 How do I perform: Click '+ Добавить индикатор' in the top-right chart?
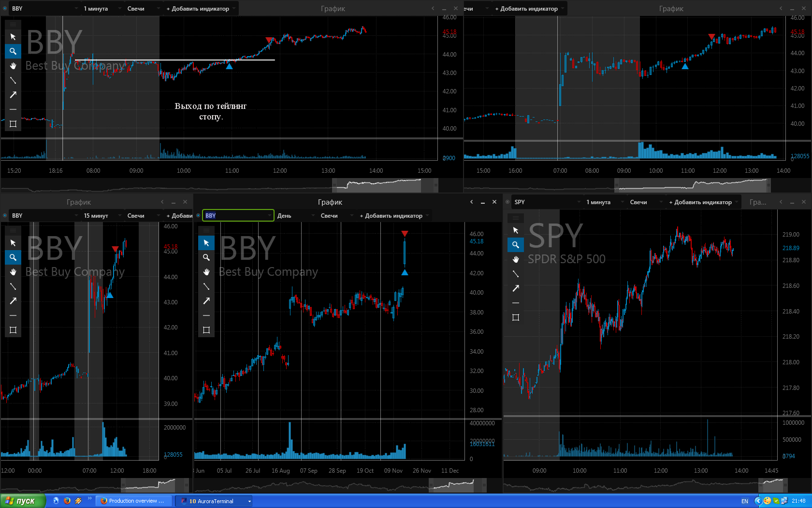(529, 9)
